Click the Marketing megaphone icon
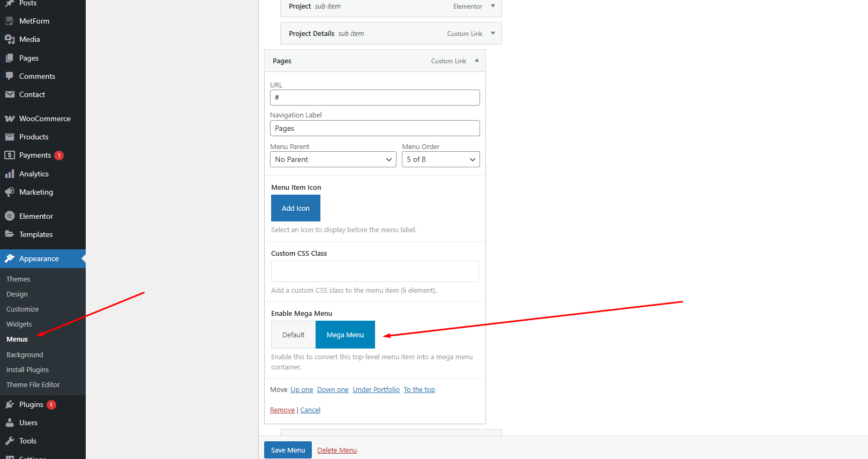Image resolution: width=868 pixels, height=459 pixels. [x=10, y=192]
